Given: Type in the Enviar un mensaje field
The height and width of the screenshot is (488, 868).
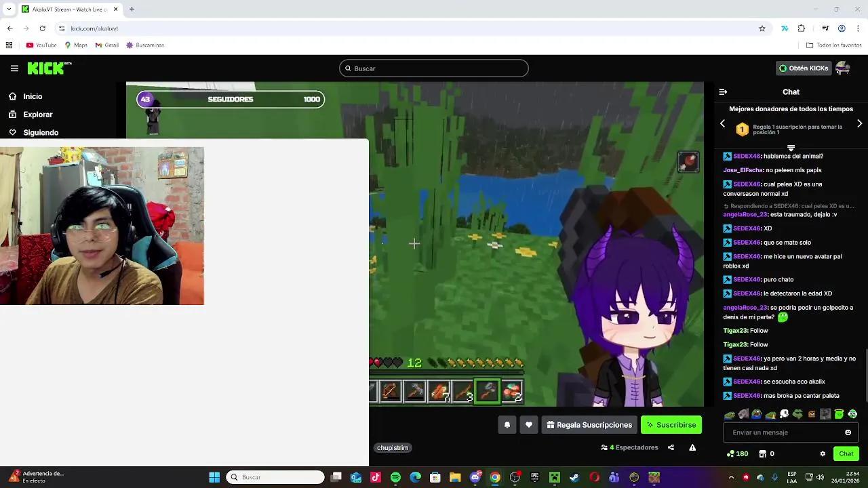Looking at the screenshot, I should point(780,432).
